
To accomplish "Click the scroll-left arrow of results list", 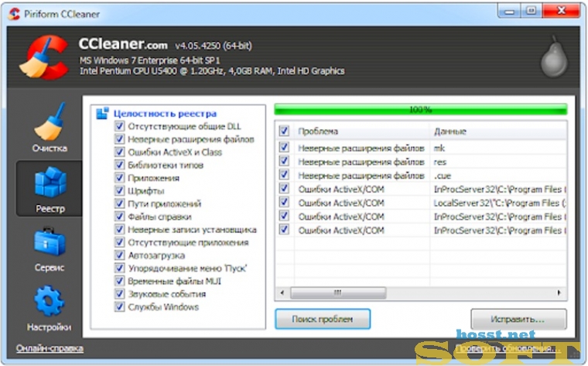I will (x=282, y=292).
